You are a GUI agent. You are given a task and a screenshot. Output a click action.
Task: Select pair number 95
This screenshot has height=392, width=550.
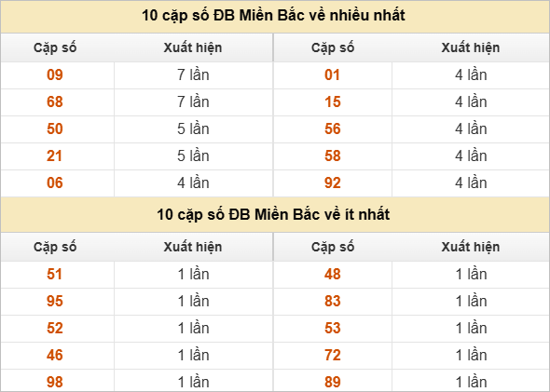point(55,302)
